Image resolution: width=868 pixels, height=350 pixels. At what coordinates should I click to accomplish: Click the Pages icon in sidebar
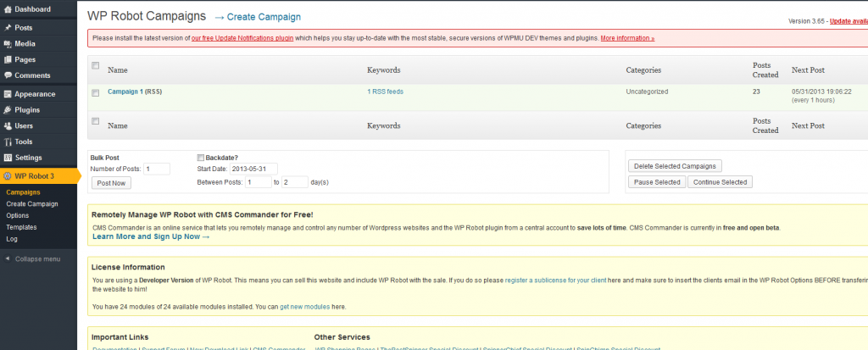[8, 60]
